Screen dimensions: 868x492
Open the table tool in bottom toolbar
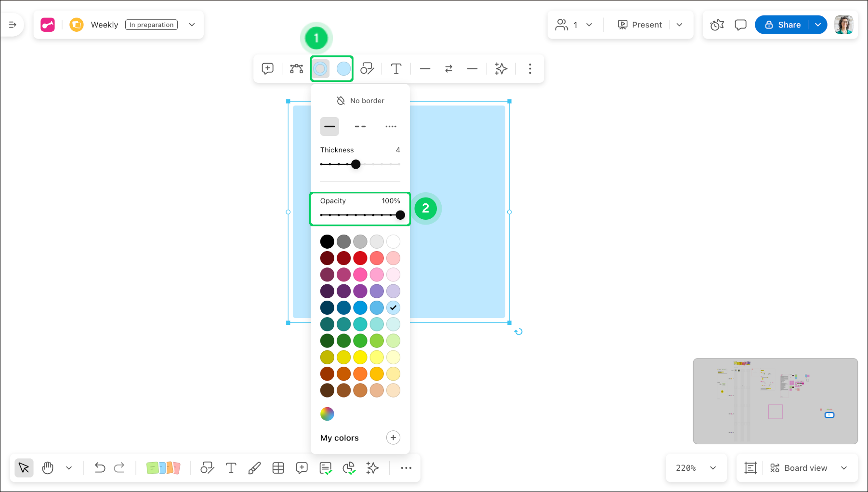coord(278,468)
